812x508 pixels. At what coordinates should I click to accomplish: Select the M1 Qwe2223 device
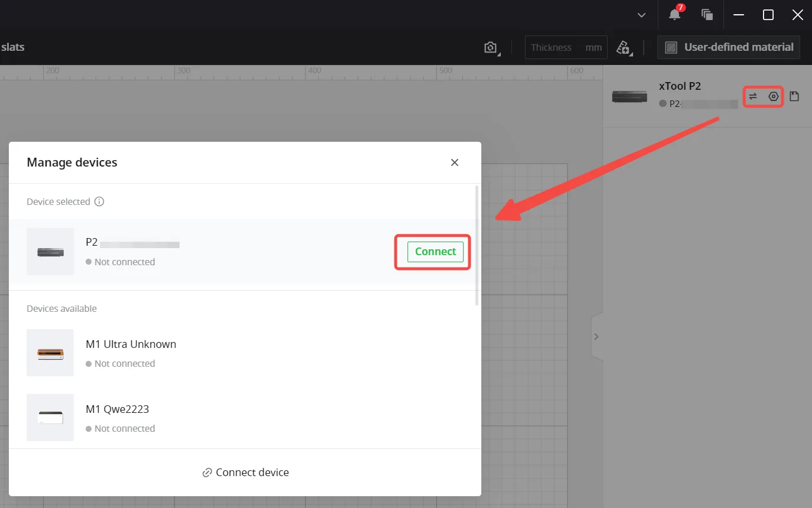point(244,418)
